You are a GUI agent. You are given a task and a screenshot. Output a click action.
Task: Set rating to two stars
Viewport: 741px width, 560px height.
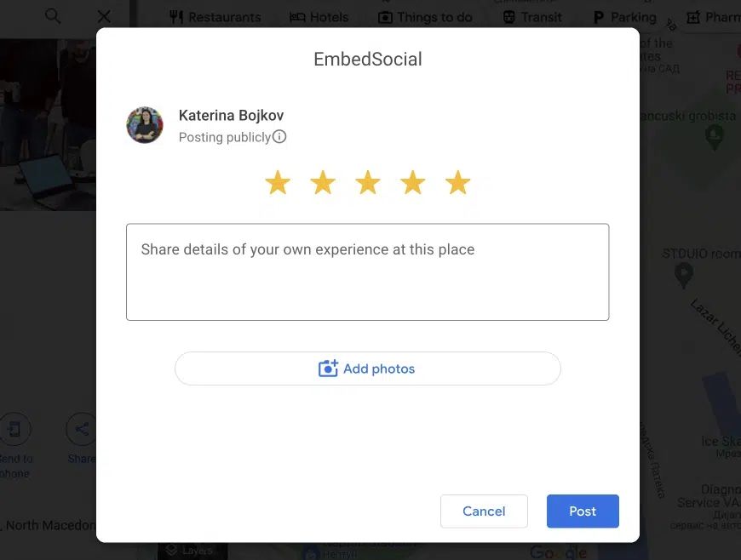coord(323,182)
